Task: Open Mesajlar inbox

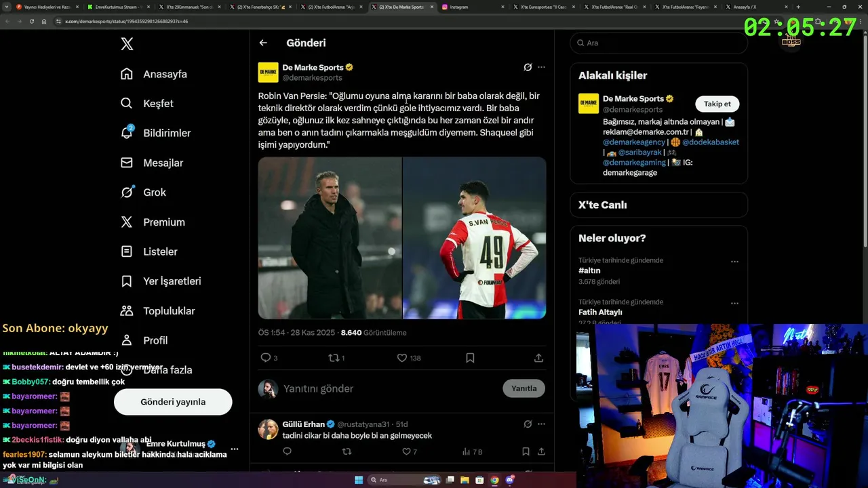Action: tap(152, 163)
